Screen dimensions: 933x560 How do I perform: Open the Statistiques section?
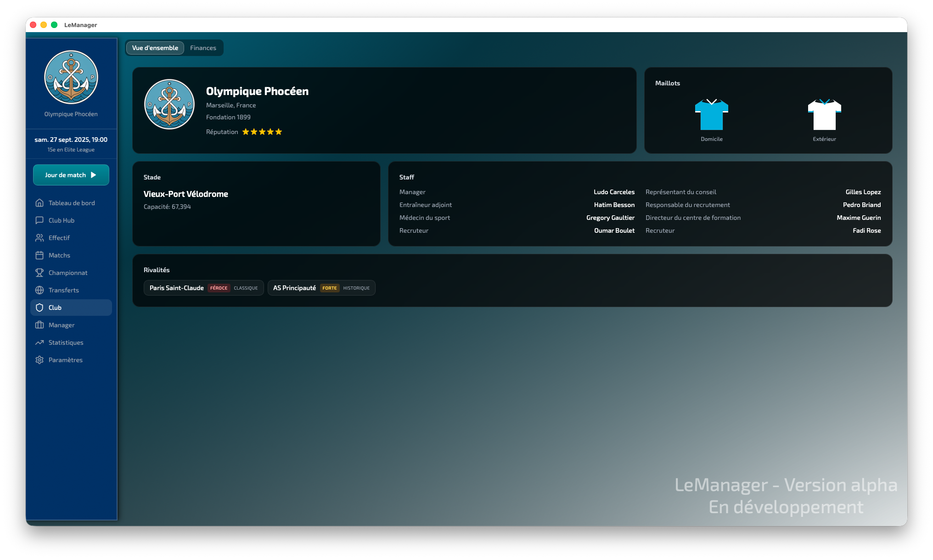pos(71,342)
